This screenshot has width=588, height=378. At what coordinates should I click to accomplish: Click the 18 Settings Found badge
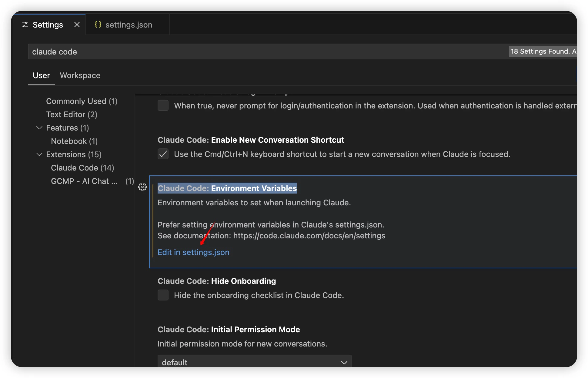click(x=543, y=51)
